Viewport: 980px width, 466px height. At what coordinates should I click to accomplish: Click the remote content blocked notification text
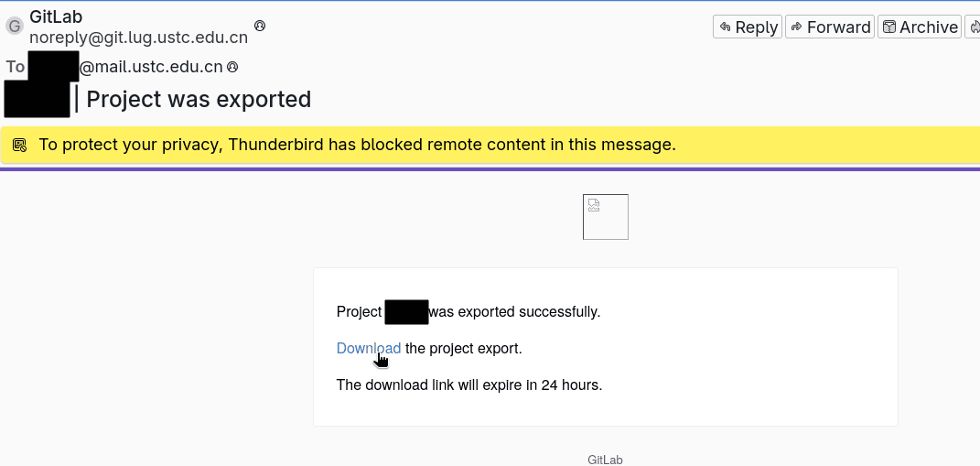[358, 146]
